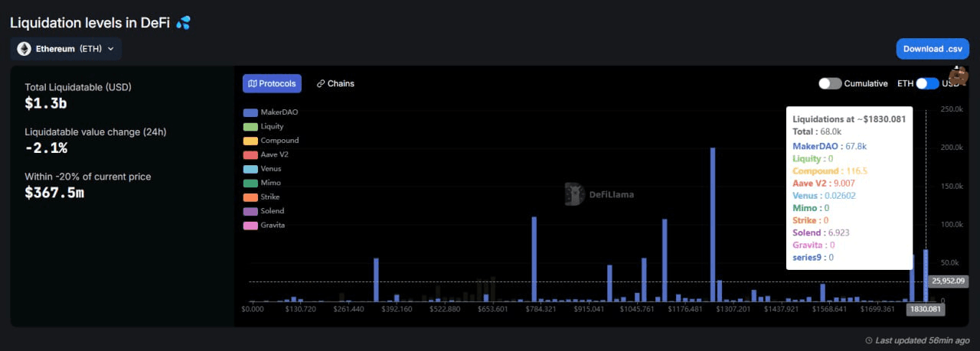Screen dimensions: 980x351
Task: Click the 1830.081 x-axis price marker
Action: pos(925,310)
